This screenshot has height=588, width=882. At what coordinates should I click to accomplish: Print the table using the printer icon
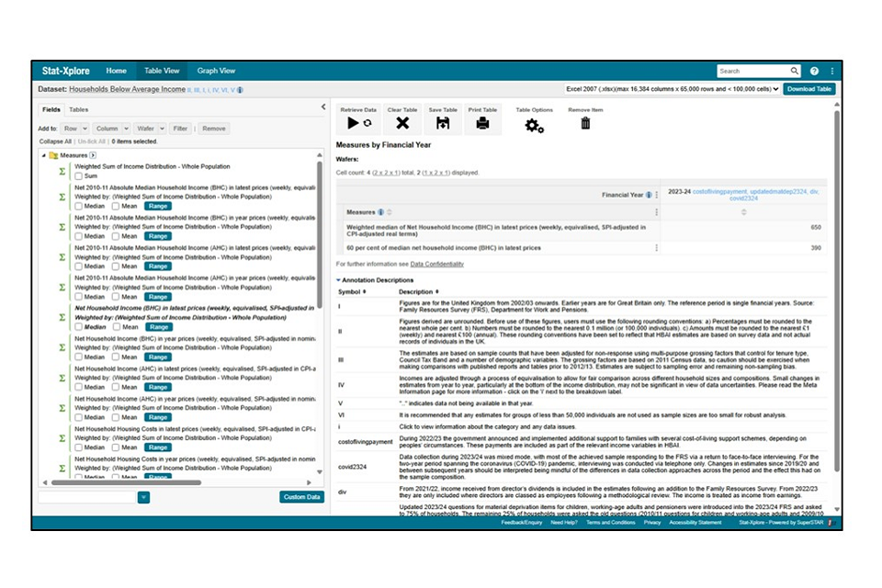pyautogui.click(x=482, y=123)
